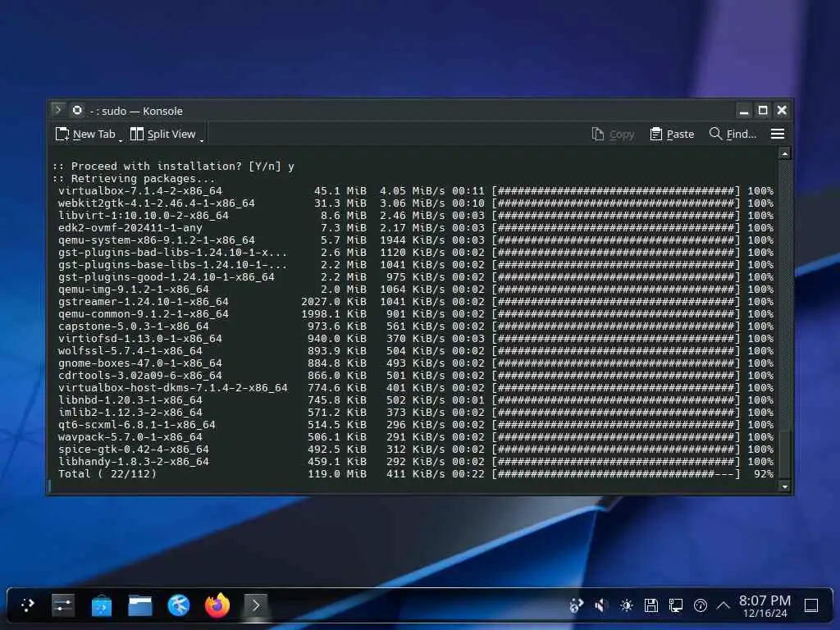The height and width of the screenshot is (630, 840).
Task: Open the Find search tool
Action: pos(733,134)
